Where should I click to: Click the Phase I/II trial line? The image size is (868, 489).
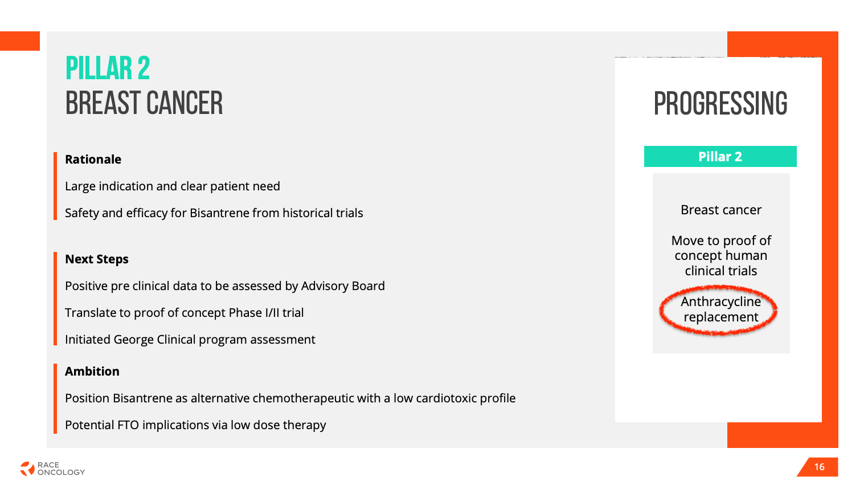pos(185,313)
